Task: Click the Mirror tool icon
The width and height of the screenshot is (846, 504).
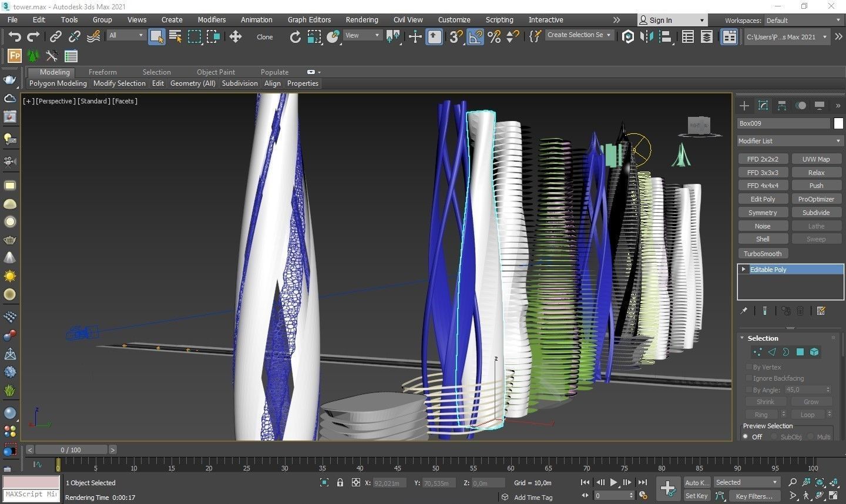Action: pyautogui.click(x=647, y=37)
